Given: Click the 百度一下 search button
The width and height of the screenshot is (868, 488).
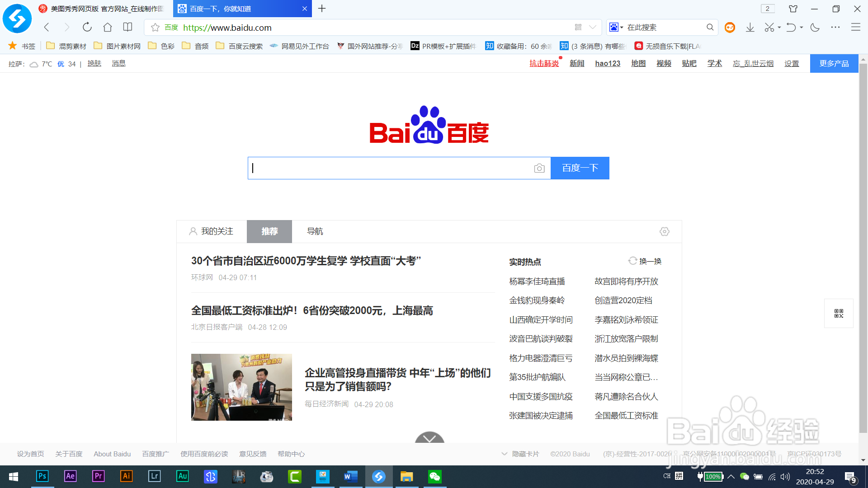Looking at the screenshot, I should [580, 168].
